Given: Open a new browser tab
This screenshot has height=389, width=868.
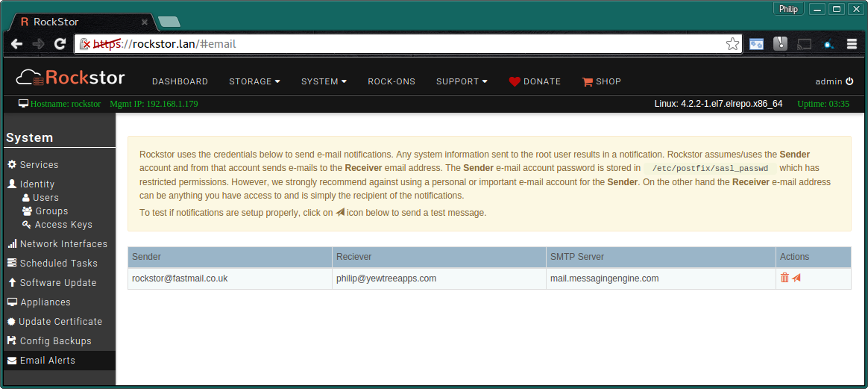Looking at the screenshot, I should coord(169,22).
